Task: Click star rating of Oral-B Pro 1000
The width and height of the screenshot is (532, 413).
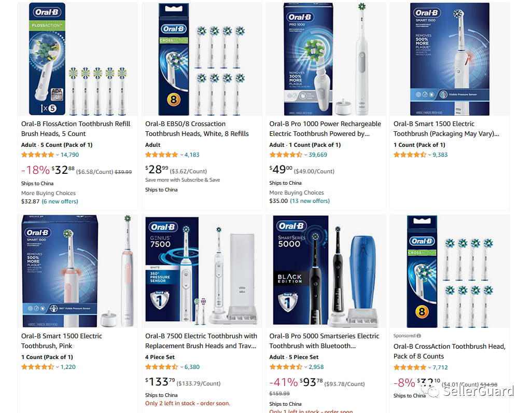Action: coord(286,155)
